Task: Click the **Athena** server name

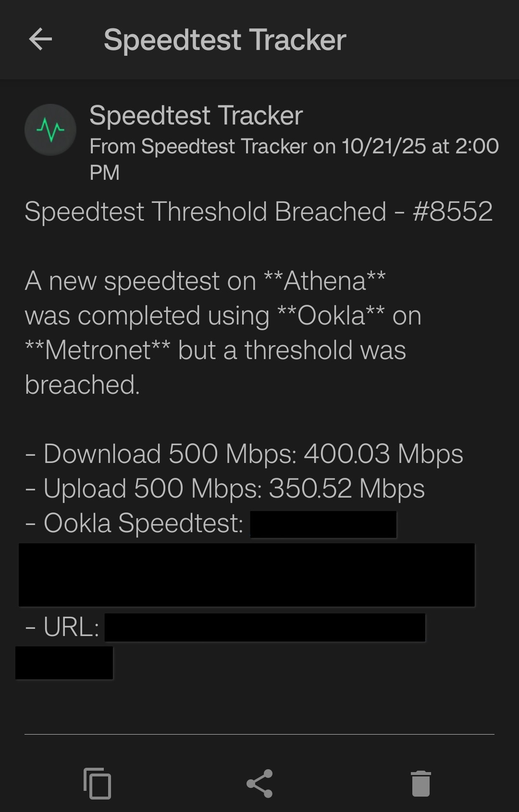Action: point(325,281)
